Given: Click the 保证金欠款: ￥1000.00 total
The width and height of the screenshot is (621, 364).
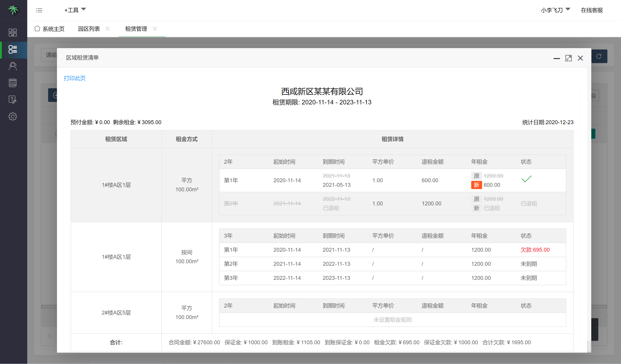Looking at the screenshot, I should [451, 342].
